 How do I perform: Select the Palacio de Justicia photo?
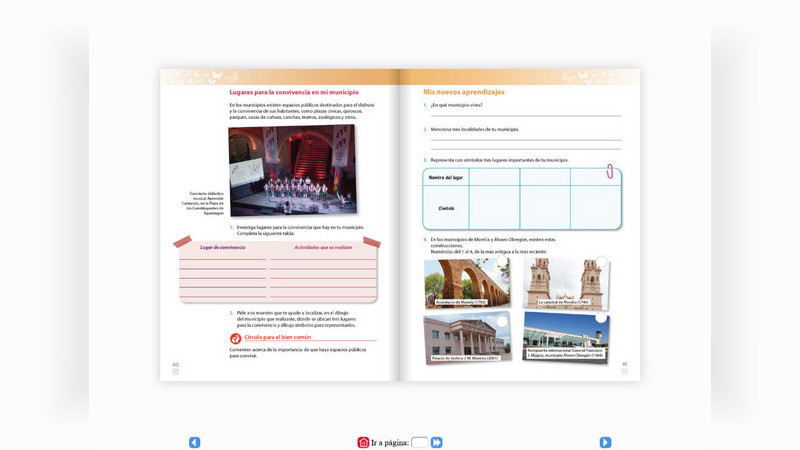coord(467,337)
